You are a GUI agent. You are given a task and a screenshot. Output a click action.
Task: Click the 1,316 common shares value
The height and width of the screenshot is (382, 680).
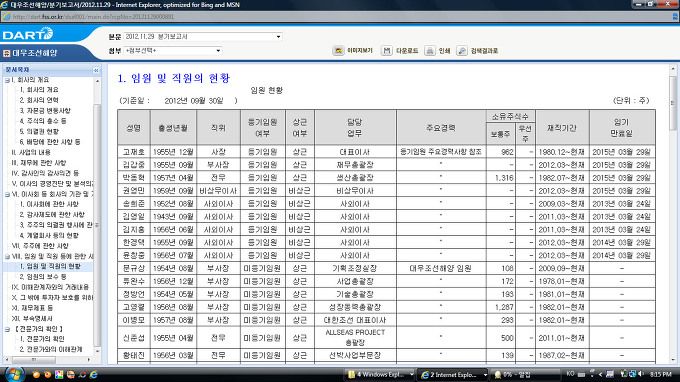point(503,178)
